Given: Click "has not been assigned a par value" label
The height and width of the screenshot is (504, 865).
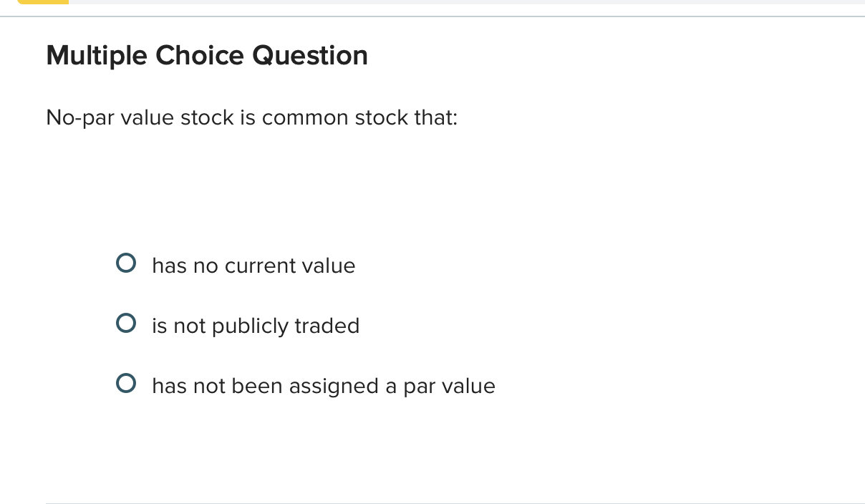Looking at the screenshot, I should (x=323, y=386).
